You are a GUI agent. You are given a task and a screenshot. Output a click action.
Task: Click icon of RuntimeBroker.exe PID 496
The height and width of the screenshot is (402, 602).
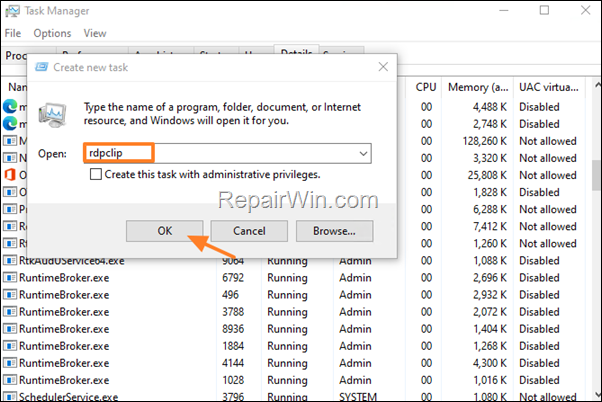pyautogui.click(x=10, y=295)
